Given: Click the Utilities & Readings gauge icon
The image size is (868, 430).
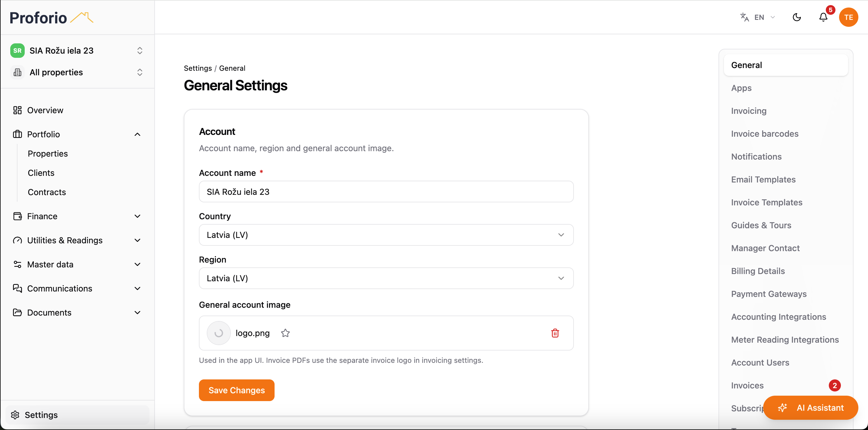Looking at the screenshot, I should [x=17, y=240].
